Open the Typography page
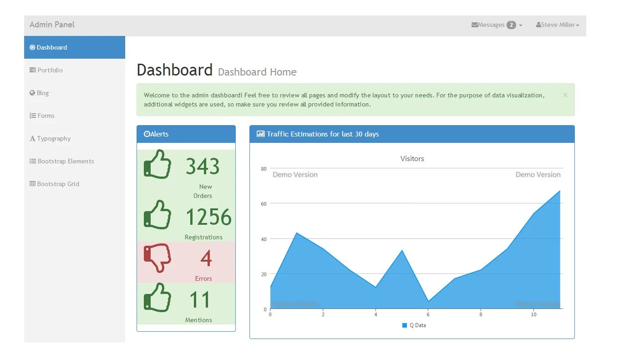Image resolution: width=619 pixels, height=364 pixels. 75,138
